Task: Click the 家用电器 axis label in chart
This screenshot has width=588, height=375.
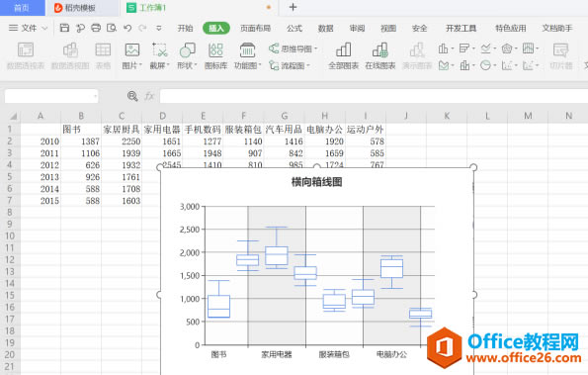Action: pos(277,354)
